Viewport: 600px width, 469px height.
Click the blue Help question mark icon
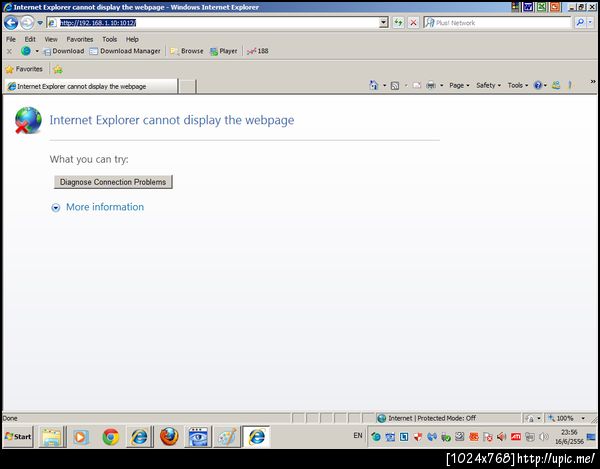pyautogui.click(x=538, y=85)
